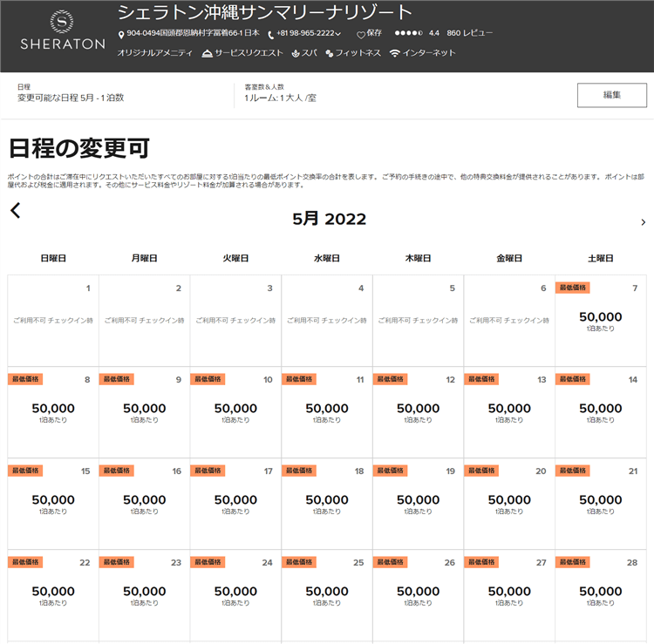The width and height of the screenshot is (654, 644).
Task: Select May 18 date cell
Action: pos(327,504)
